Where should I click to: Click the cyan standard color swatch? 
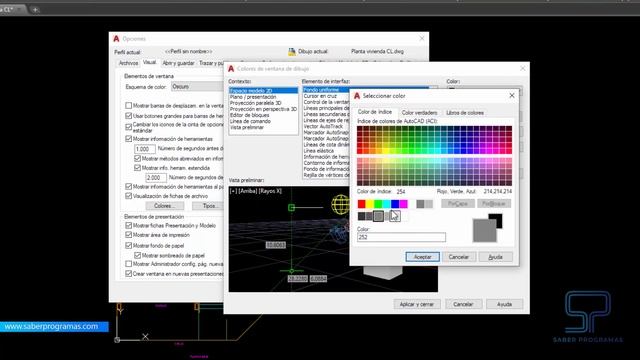tap(387, 204)
